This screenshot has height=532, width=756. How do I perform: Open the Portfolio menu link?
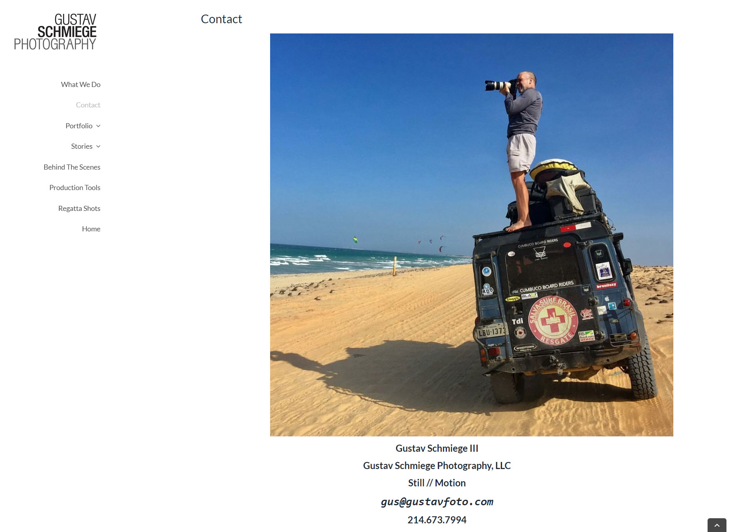[x=79, y=126]
